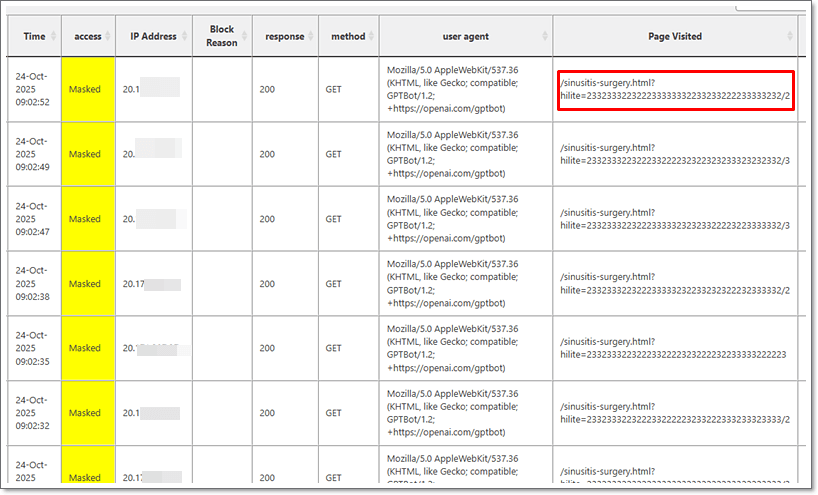Click Block Reason column sort arrows
The image size is (818, 495).
tap(245, 37)
